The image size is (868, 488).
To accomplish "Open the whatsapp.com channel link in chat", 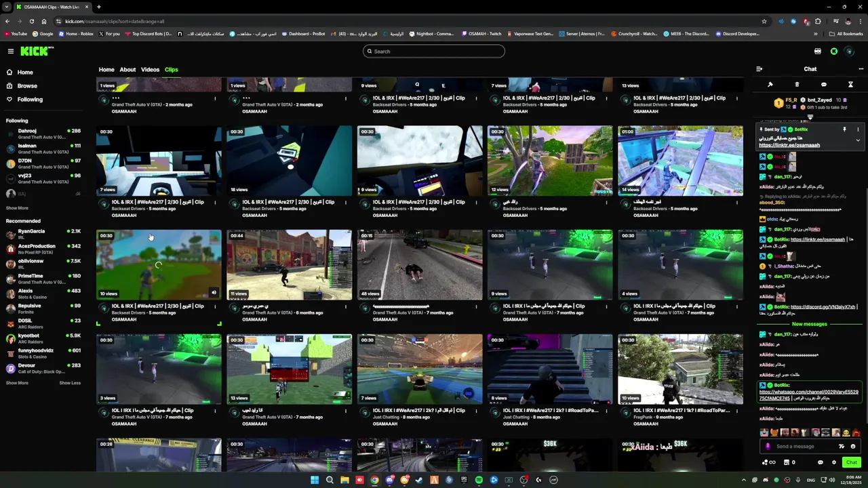I will point(808,395).
